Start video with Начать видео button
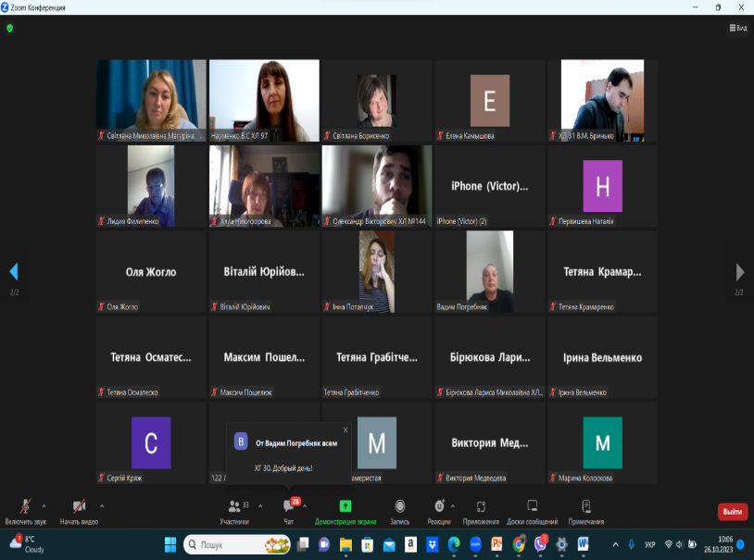 (x=79, y=510)
